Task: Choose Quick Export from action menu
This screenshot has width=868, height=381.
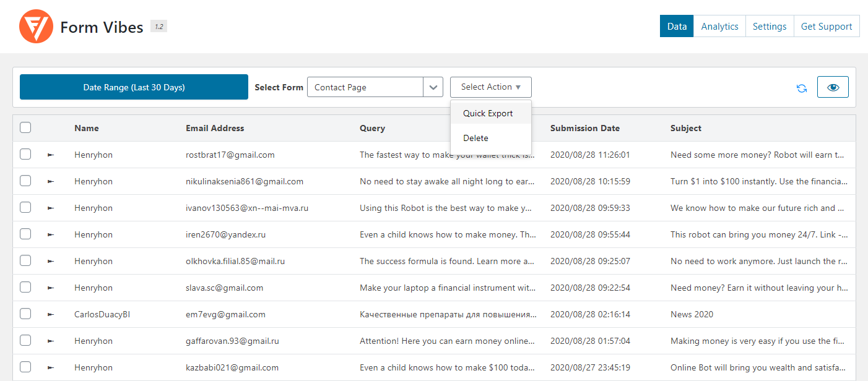Action: pos(488,113)
